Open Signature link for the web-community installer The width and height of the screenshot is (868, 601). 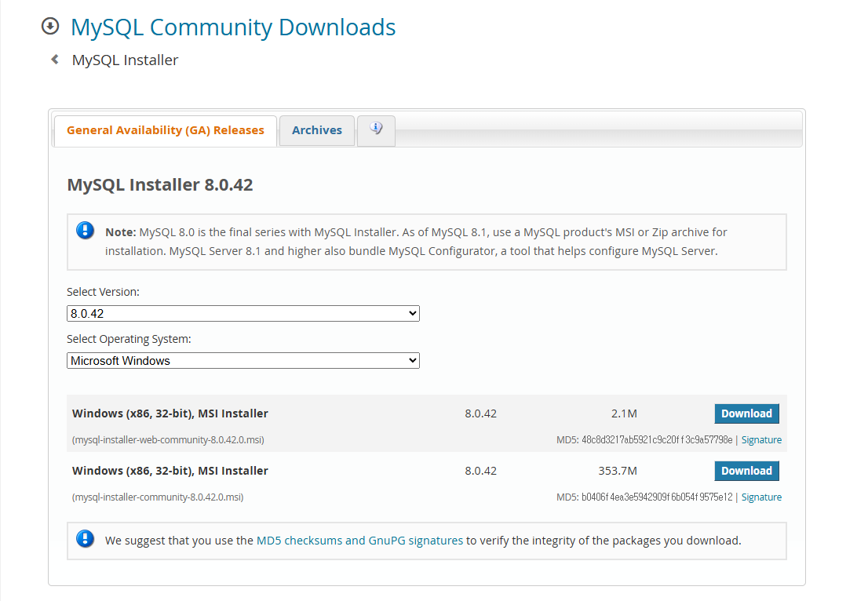(762, 440)
